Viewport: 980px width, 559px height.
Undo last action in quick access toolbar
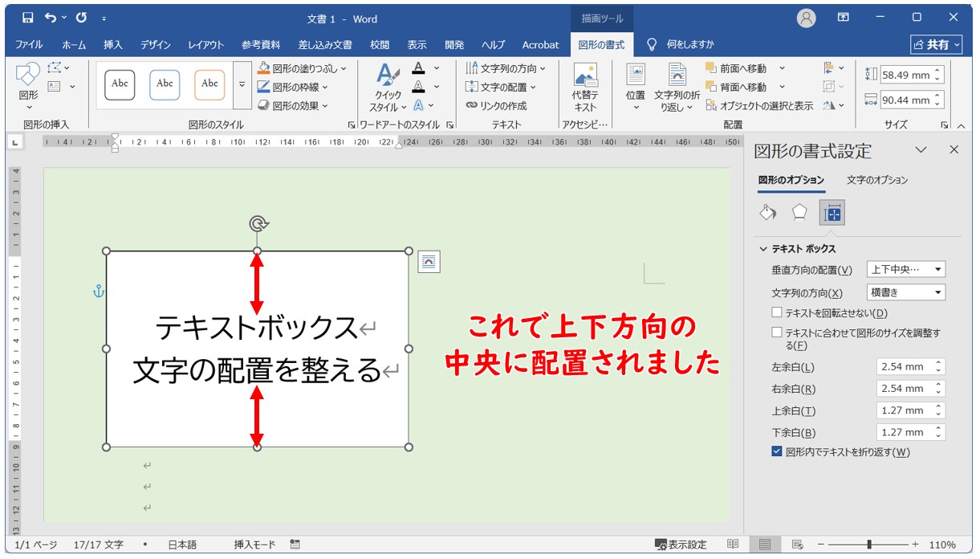click(x=51, y=18)
